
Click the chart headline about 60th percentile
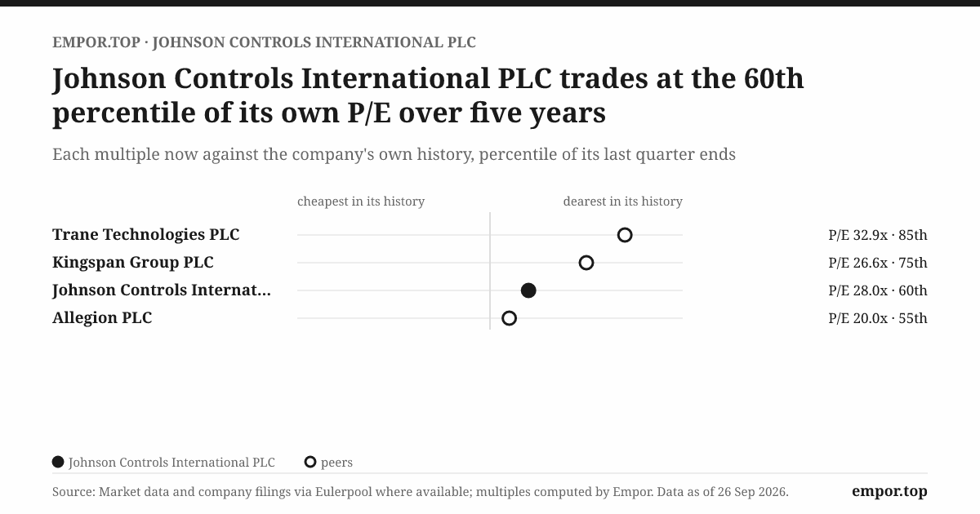[x=428, y=95]
